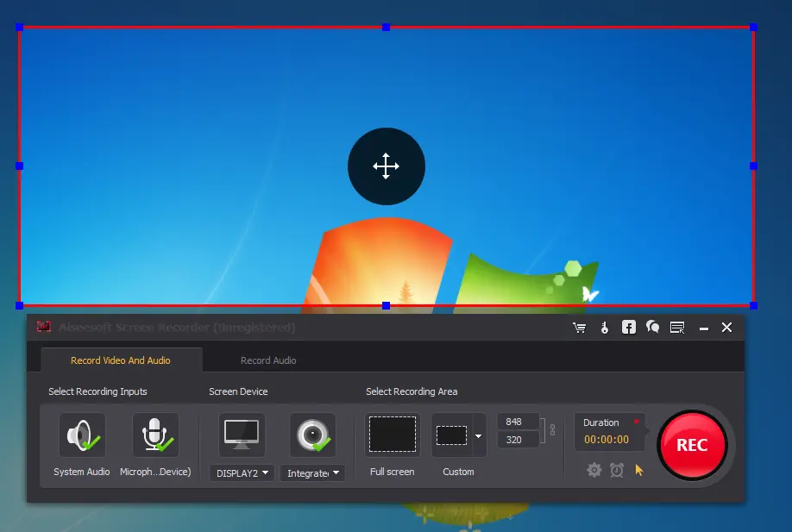This screenshot has height=532, width=792.
Task: Select the Record Video And Audio tab
Action: [x=121, y=360]
